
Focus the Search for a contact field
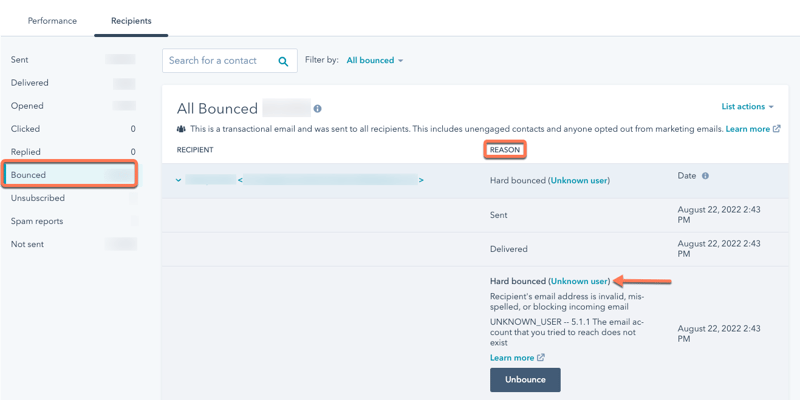(x=220, y=61)
